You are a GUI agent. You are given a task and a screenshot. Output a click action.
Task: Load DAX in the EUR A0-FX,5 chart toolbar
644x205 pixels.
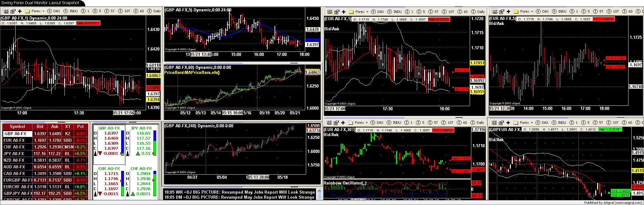pos(542,11)
